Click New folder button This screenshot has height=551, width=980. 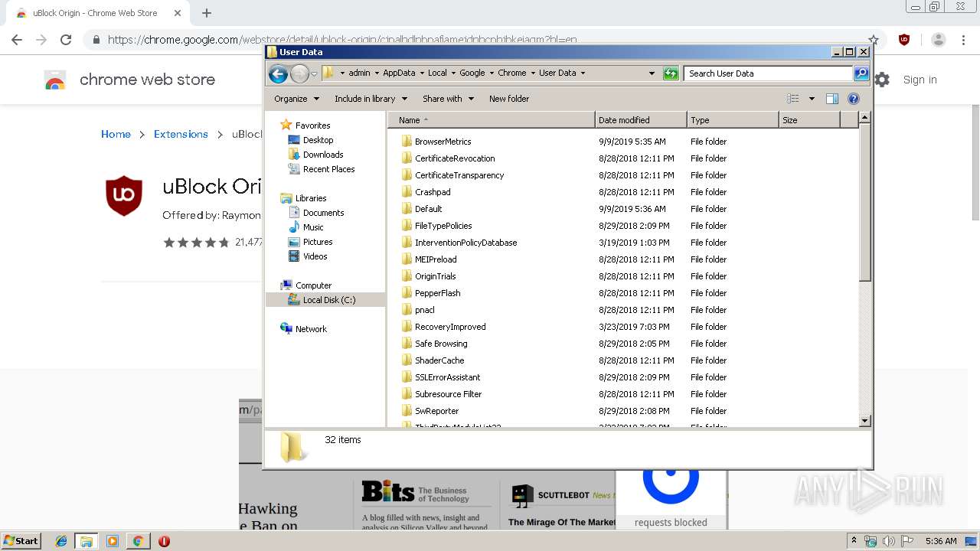pyautogui.click(x=509, y=99)
